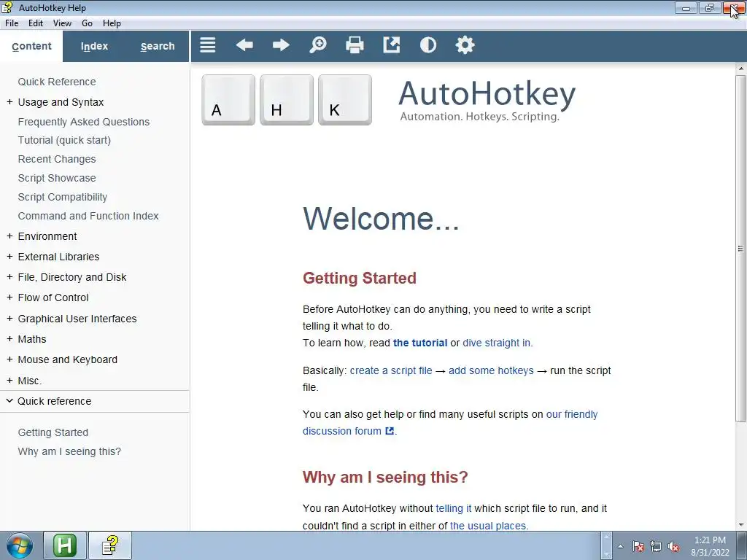747x560 pixels.
Task: Open the View menu
Action: tap(62, 23)
